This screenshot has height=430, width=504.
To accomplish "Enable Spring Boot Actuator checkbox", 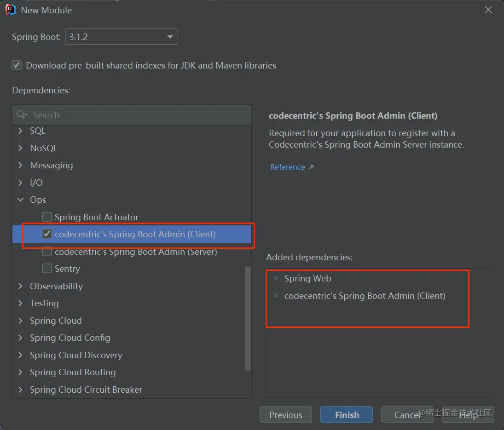I will [47, 217].
